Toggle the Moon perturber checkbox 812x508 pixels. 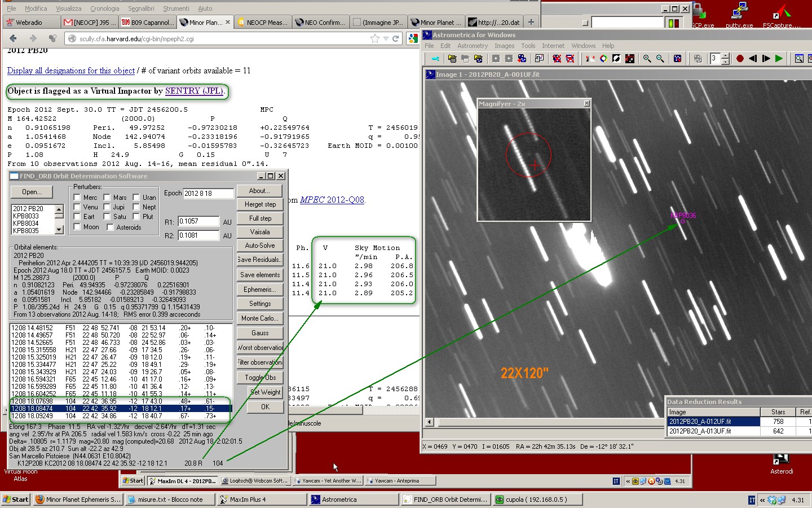click(77, 227)
